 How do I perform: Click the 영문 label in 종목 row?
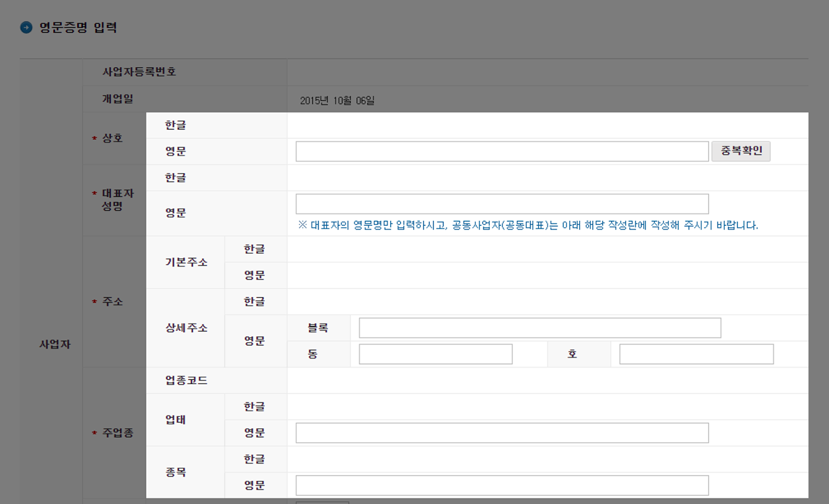coord(254,485)
